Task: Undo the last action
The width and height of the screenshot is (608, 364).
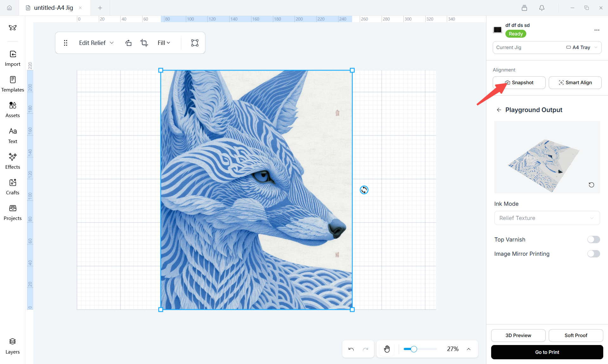Action: point(351,349)
